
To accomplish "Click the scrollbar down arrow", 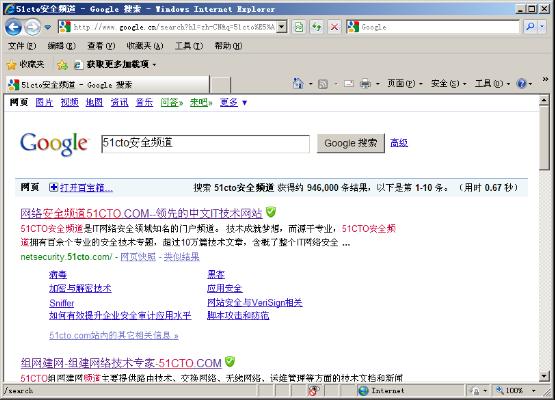I will [544, 376].
